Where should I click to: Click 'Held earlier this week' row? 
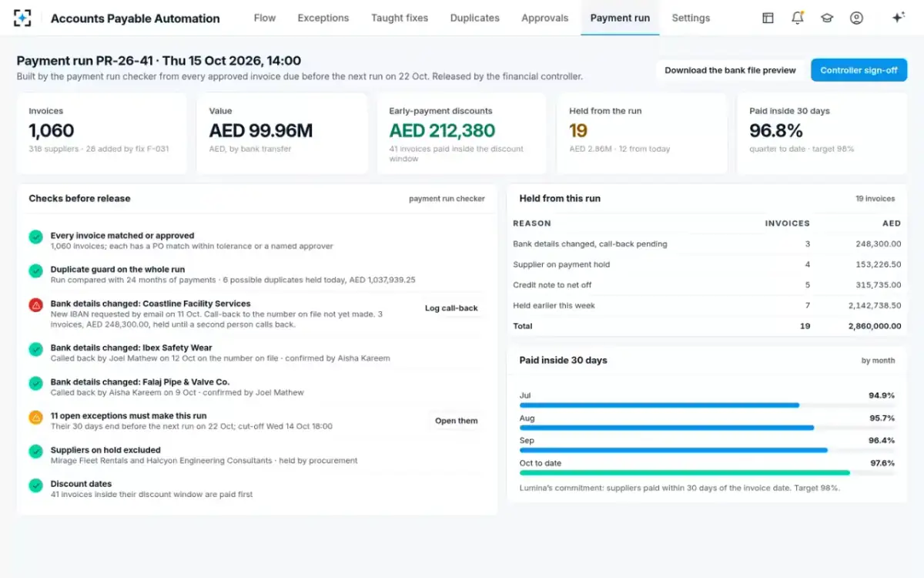(x=707, y=306)
